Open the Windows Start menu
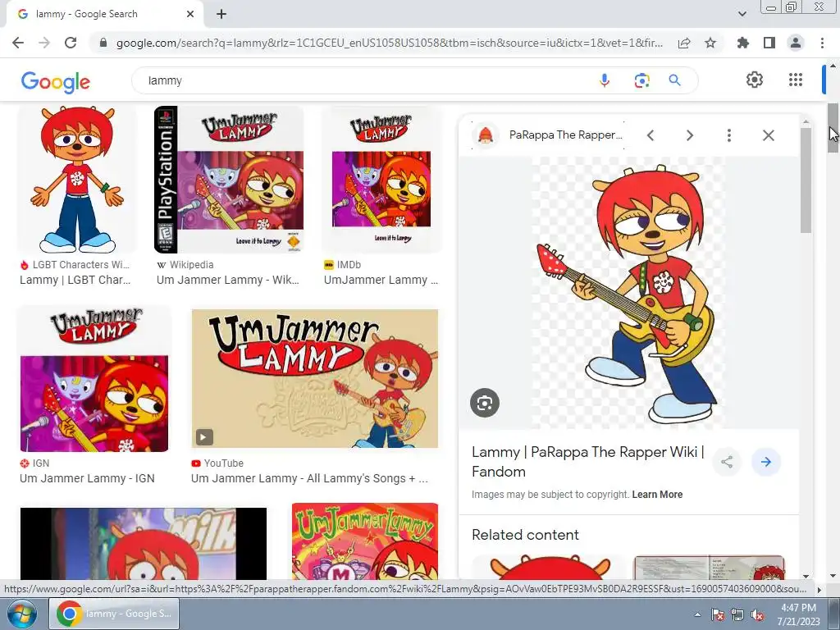This screenshot has height=630, width=840. point(21,614)
